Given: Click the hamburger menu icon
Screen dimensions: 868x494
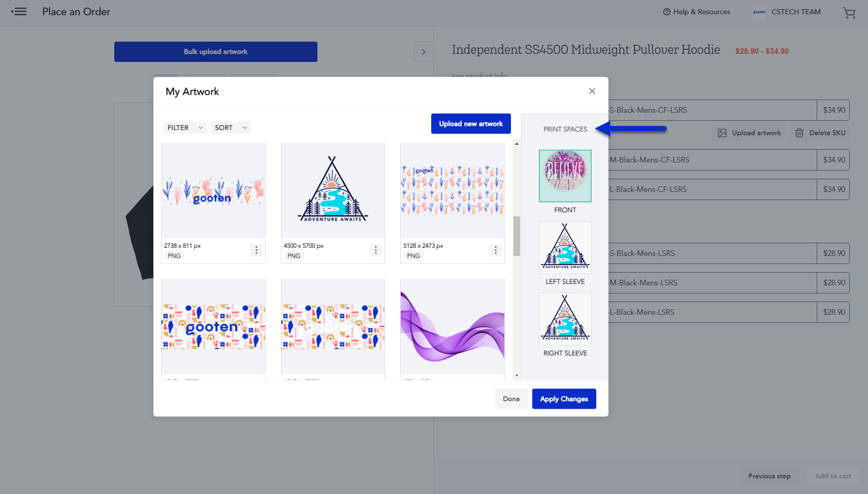Looking at the screenshot, I should [x=19, y=12].
